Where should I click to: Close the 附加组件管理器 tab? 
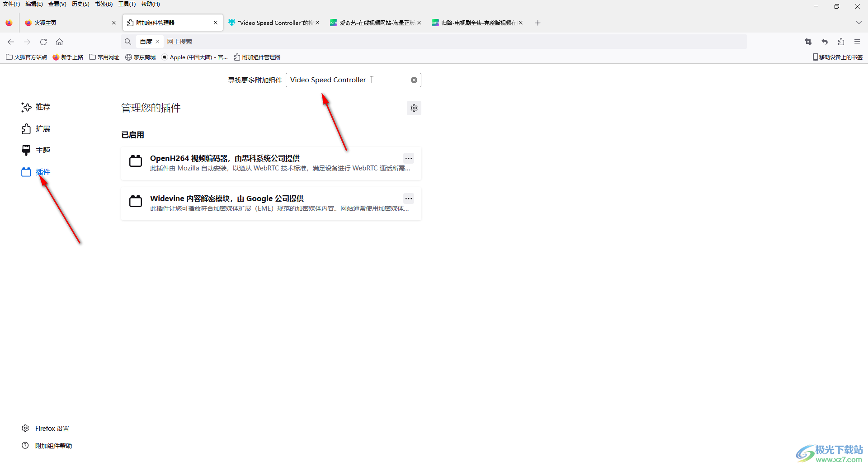tap(216, 23)
